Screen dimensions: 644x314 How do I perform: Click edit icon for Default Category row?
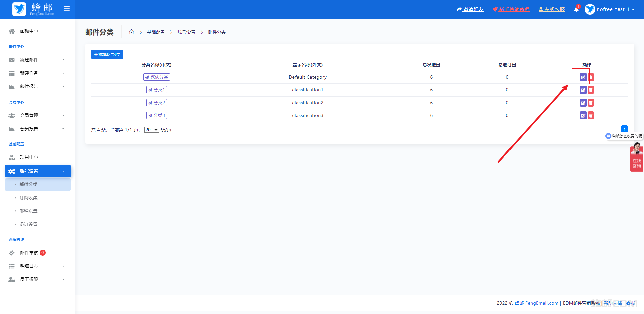click(x=583, y=77)
